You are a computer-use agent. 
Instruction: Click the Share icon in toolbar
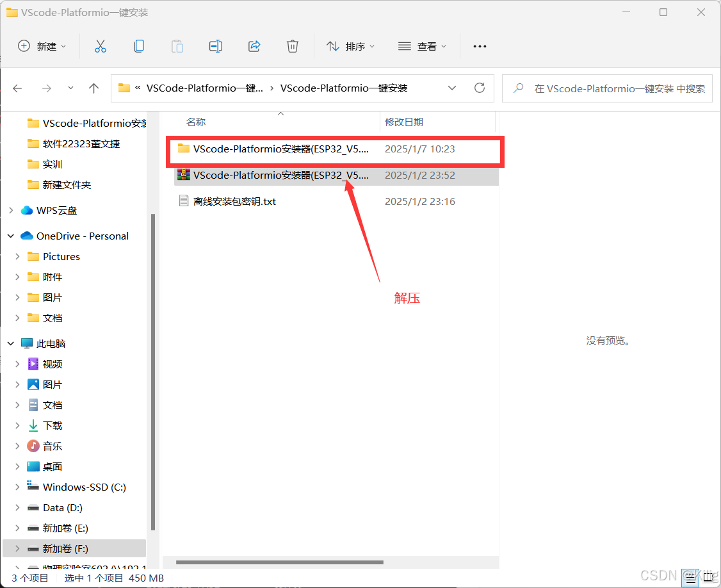click(254, 47)
